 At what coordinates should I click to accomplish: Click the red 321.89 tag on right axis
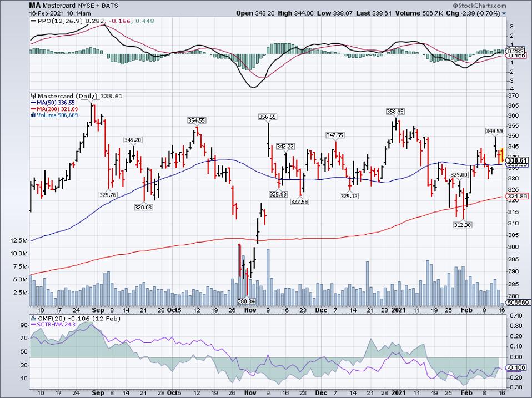[x=517, y=196]
